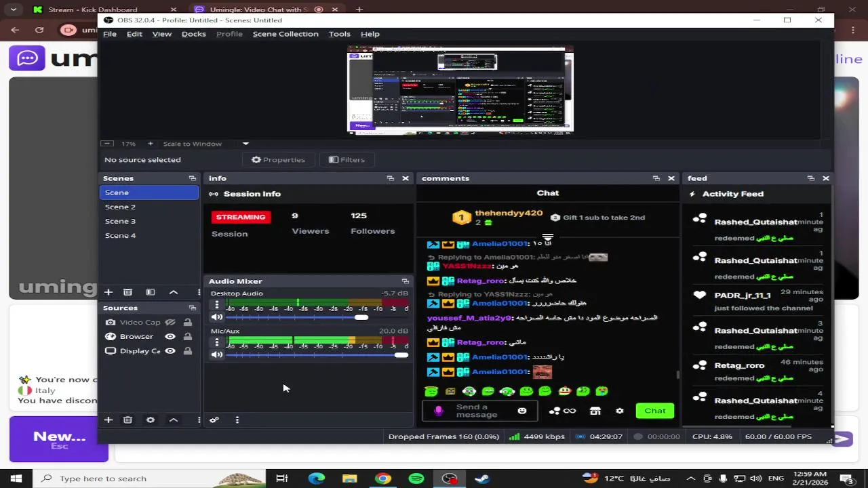Click the purple microphone icon in chat
Viewport: 868px width, 488px height.
click(x=438, y=411)
